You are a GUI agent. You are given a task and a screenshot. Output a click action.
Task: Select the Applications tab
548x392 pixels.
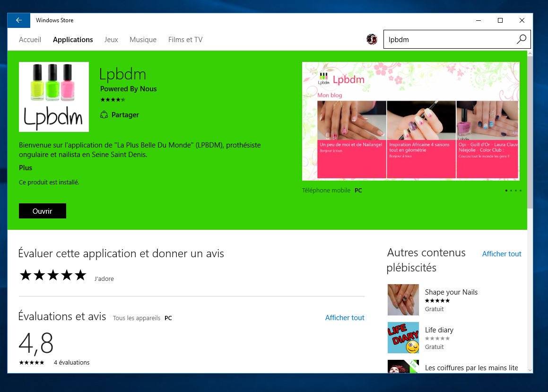(x=73, y=39)
